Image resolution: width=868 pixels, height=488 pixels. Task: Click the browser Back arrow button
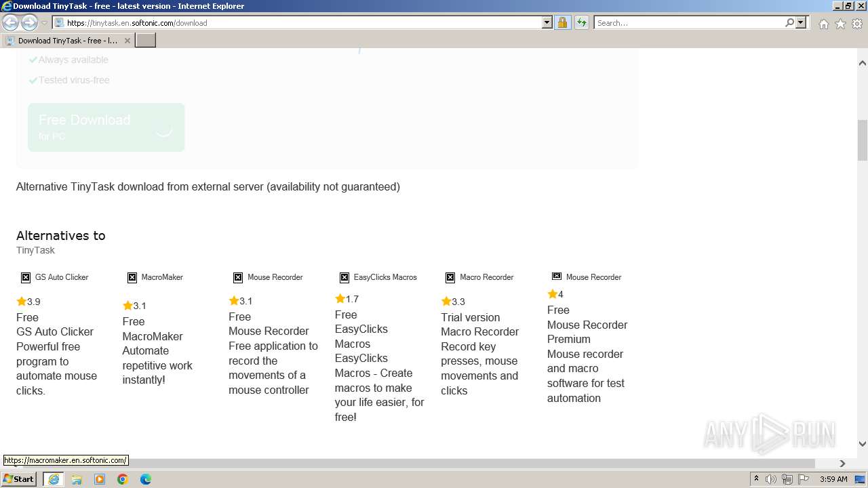pos(11,23)
